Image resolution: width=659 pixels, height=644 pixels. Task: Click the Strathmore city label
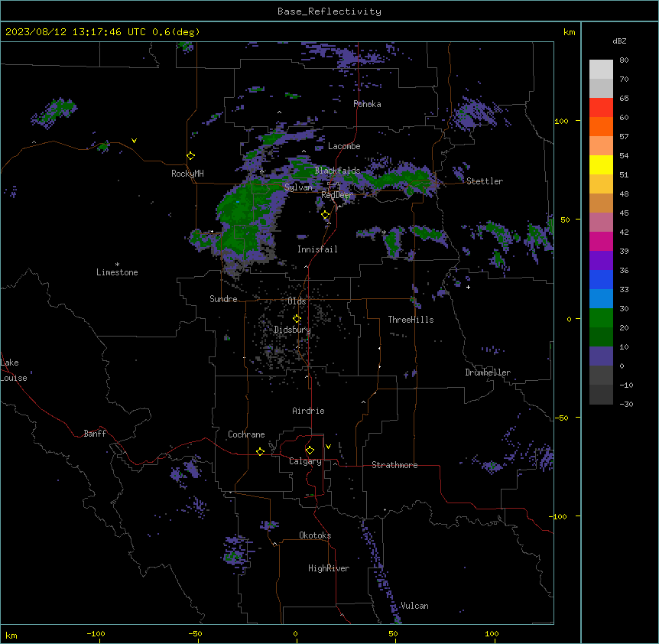tap(394, 465)
